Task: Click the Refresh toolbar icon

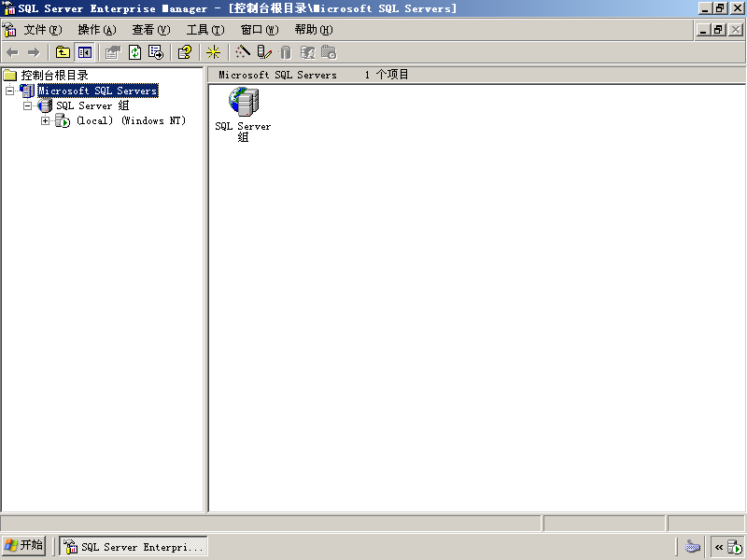Action: (134, 52)
